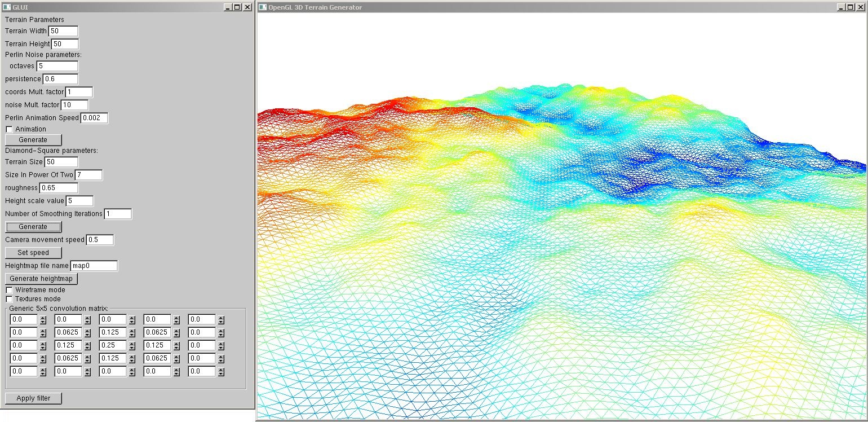Image resolution: width=868 pixels, height=422 pixels.
Task: Click the Apply filter button
Action: click(x=33, y=398)
